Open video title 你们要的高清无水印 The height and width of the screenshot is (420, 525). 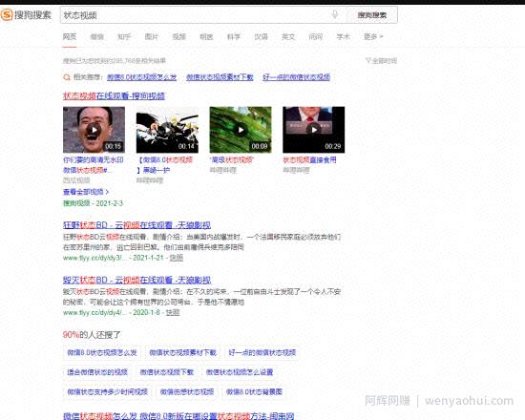pos(94,165)
